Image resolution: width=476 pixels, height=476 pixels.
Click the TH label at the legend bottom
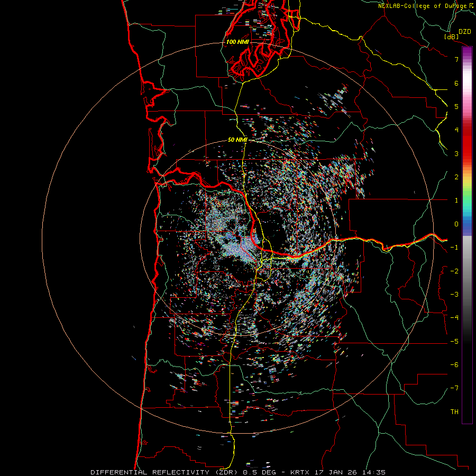click(454, 411)
